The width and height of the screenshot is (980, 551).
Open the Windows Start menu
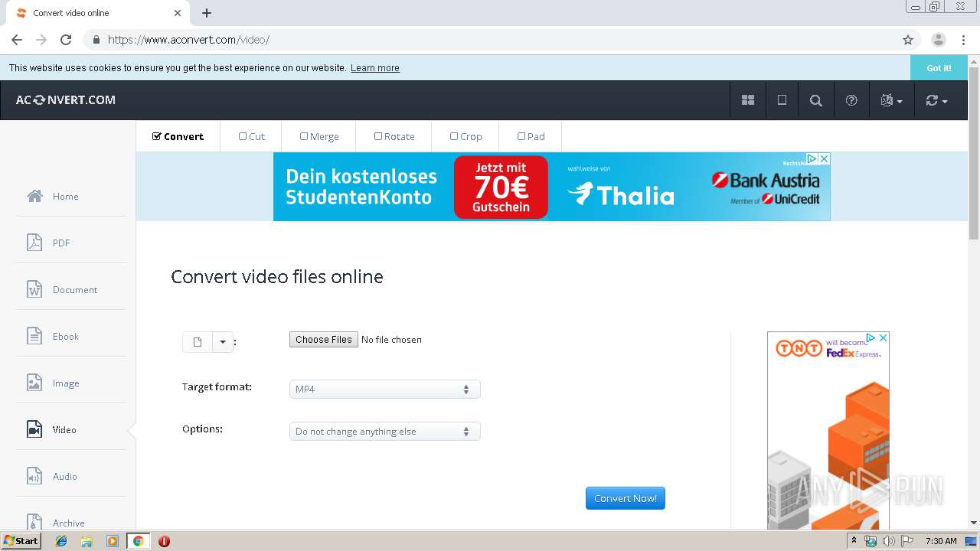[x=21, y=541]
